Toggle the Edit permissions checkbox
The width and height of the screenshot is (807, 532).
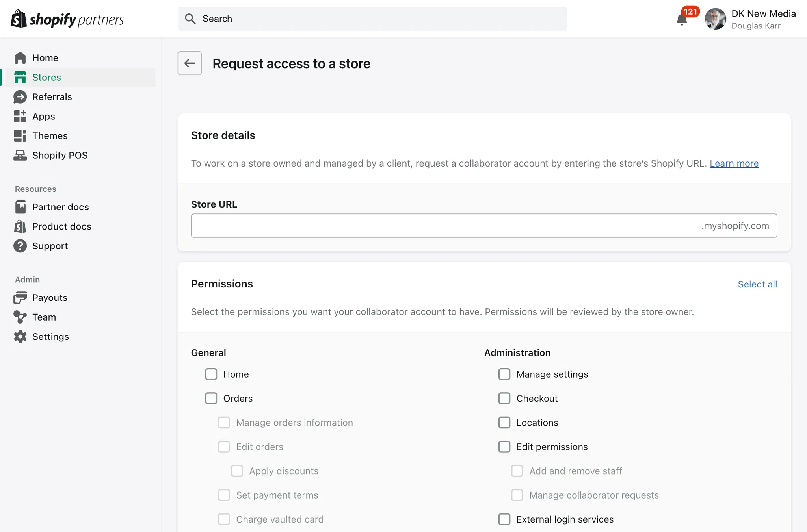(504, 447)
